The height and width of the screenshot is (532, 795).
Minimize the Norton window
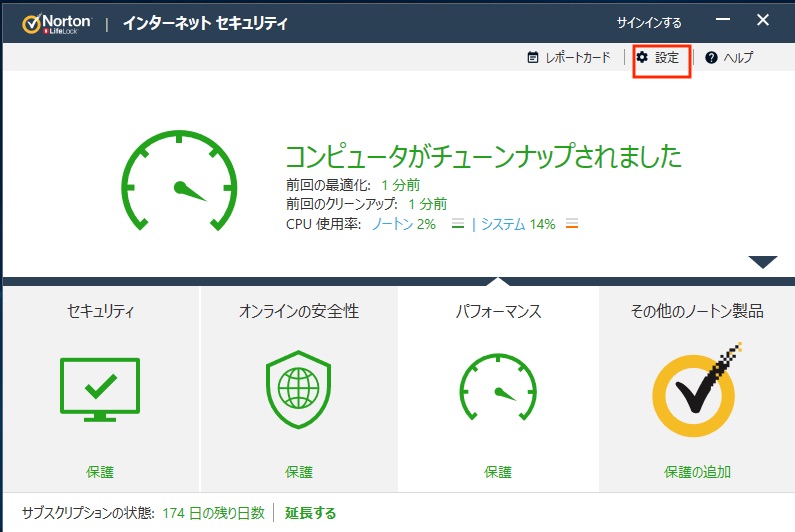click(x=722, y=20)
